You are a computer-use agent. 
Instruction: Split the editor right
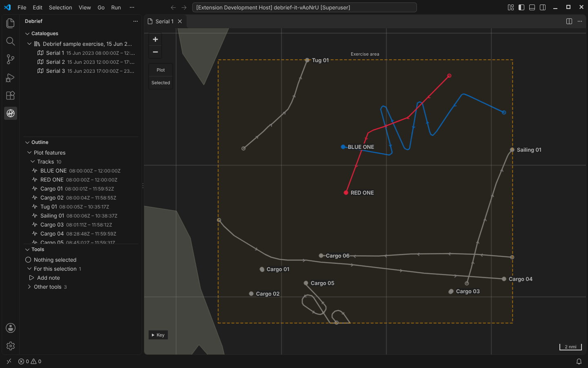tap(569, 21)
